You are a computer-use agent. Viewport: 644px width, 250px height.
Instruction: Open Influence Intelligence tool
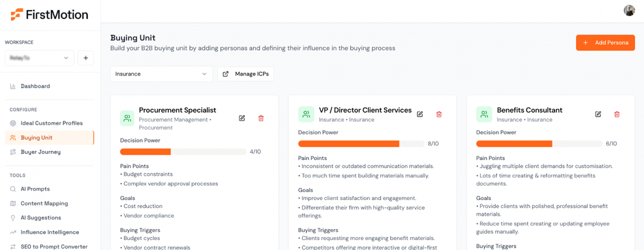coord(49,232)
